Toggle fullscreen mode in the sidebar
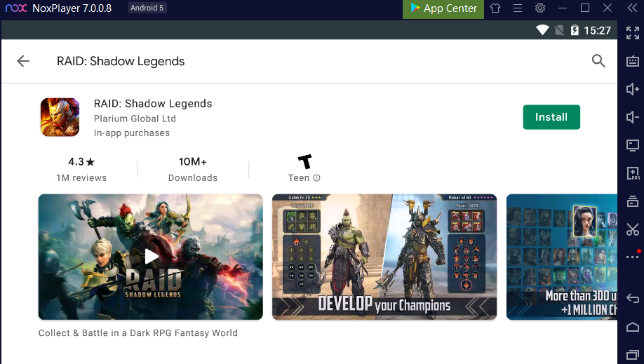This screenshot has height=364, width=644. pyautogui.click(x=633, y=33)
